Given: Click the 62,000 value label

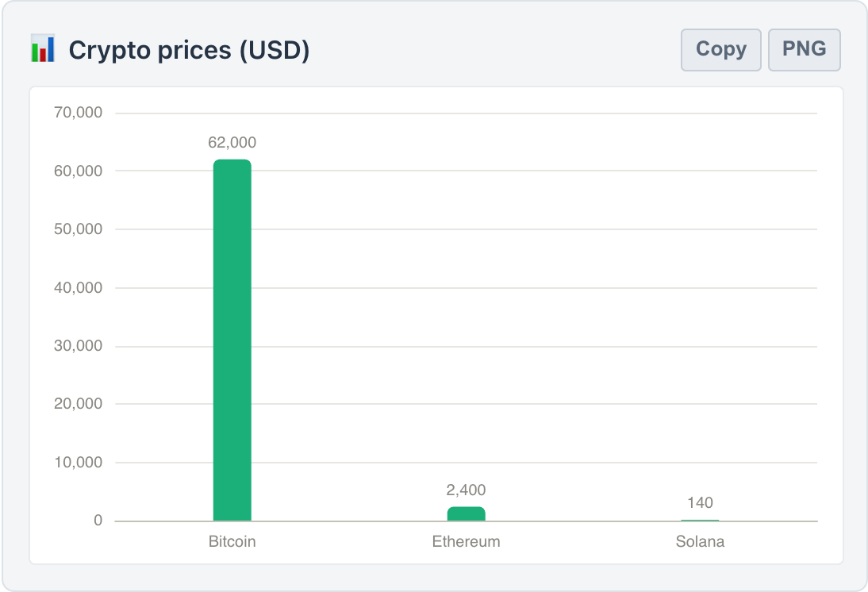Looking at the screenshot, I should coord(232,142).
